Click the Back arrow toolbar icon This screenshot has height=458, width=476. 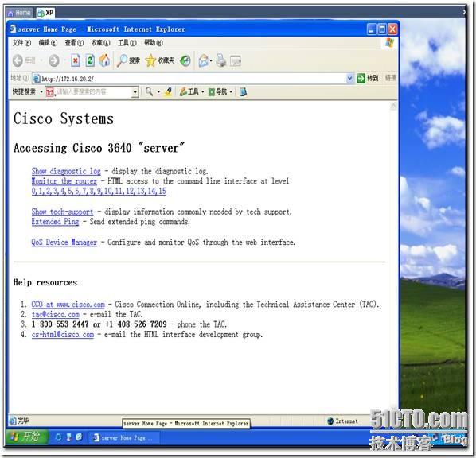pos(18,60)
